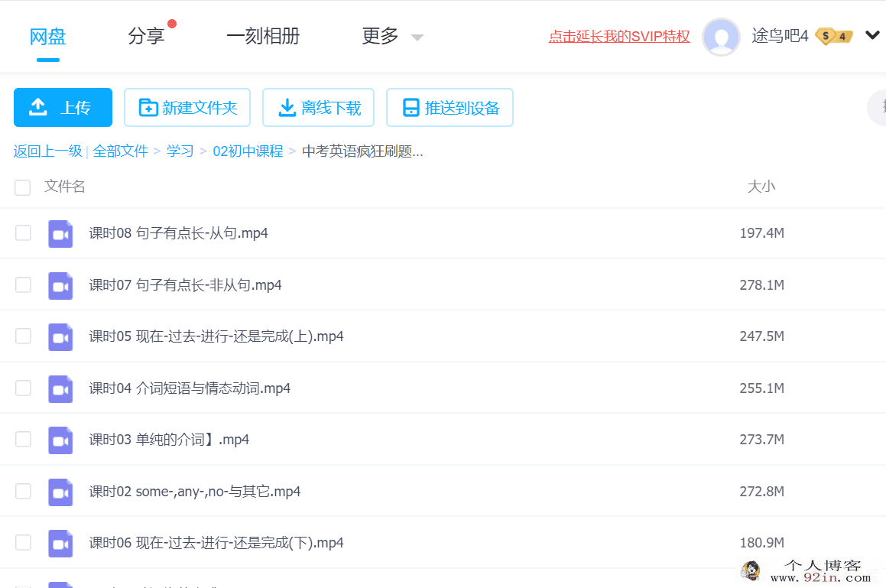Click current folder name 中考英语疯狂刷题...
The height and width of the screenshot is (588, 886).
point(362,151)
